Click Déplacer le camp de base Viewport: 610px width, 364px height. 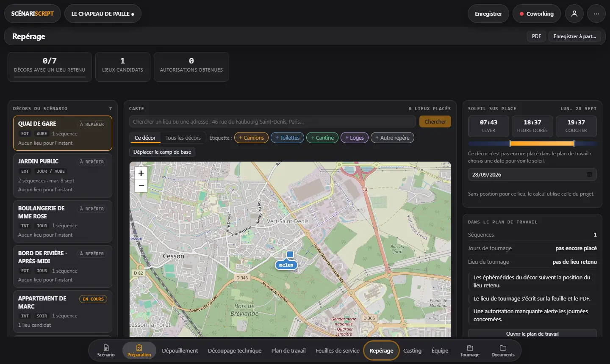pos(162,152)
